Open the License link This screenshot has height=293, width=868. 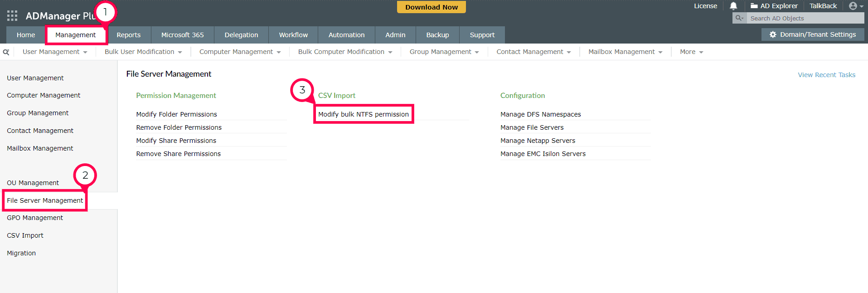(705, 6)
